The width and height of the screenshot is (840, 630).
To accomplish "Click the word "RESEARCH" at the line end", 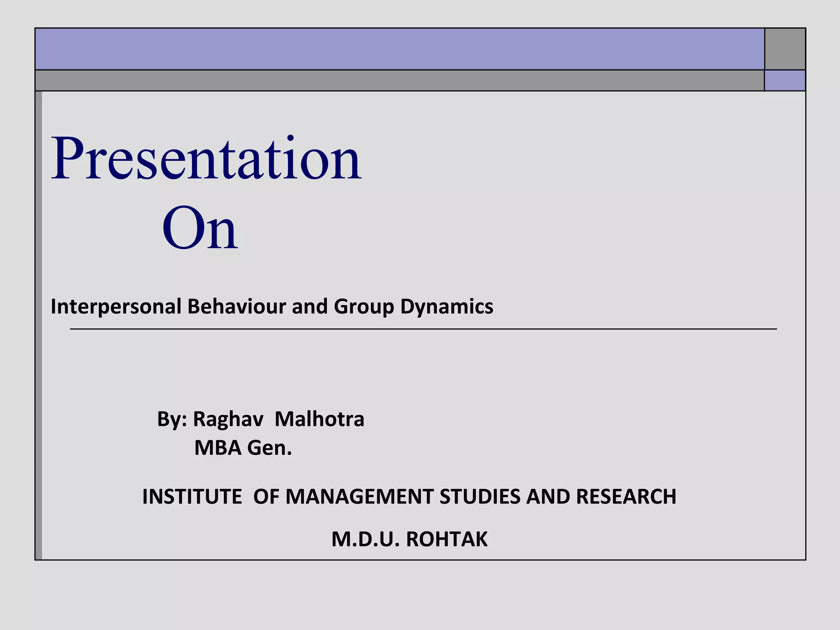I will pyautogui.click(x=626, y=497).
